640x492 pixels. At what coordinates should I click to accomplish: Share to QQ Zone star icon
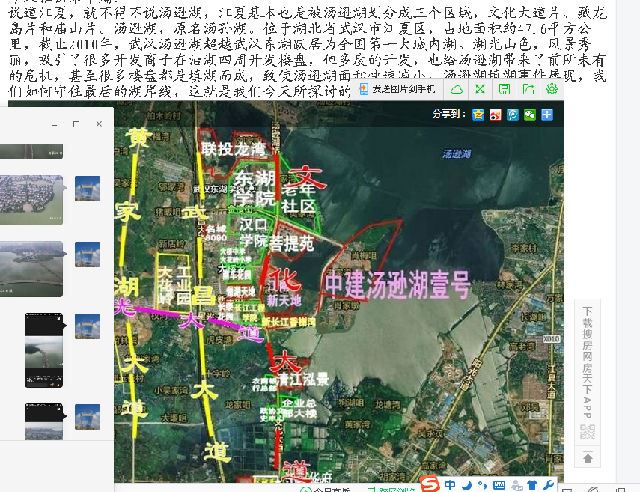(x=478, y=115)
